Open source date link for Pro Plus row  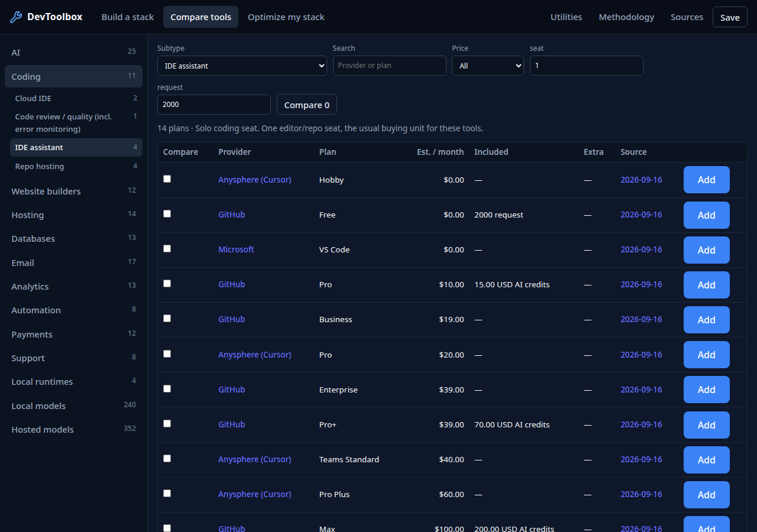pos(641,494)
